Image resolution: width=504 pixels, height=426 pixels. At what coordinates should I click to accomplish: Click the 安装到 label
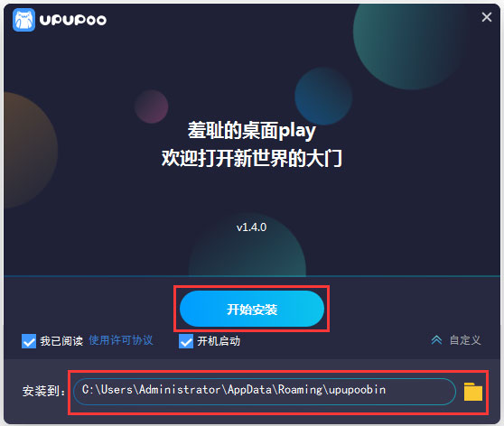43,391
